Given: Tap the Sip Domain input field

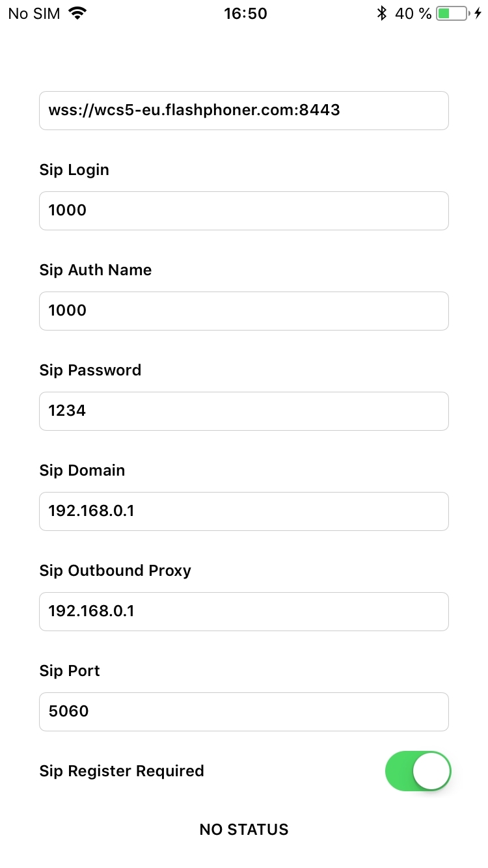Looking at the screenshot, I should [x=244, y=511].
